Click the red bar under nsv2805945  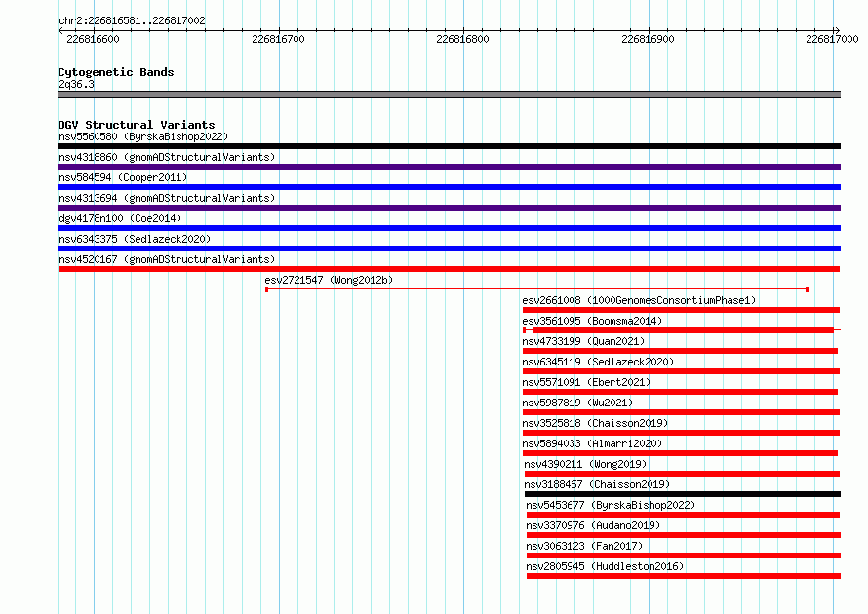click(x=684, y=576)
